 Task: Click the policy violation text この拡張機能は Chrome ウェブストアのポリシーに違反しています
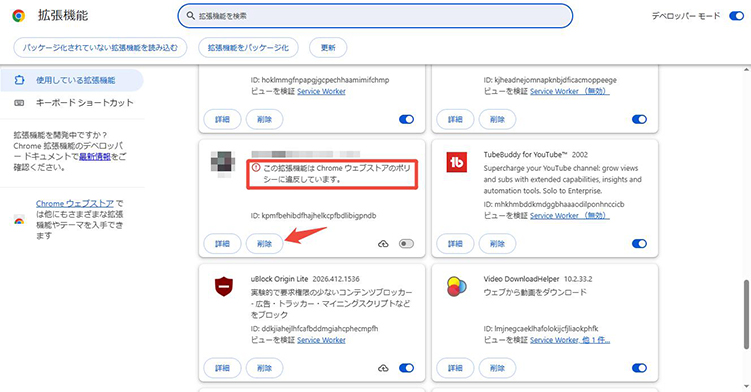(337, 174)
